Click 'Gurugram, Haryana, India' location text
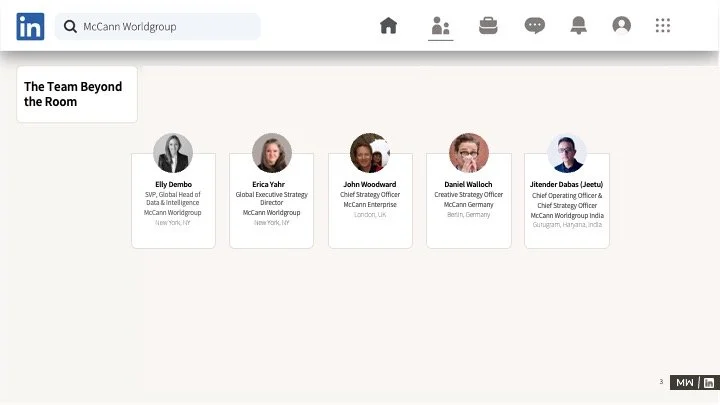Image resolution: width=720 pixels, height=405 pixels. point(567,225)
